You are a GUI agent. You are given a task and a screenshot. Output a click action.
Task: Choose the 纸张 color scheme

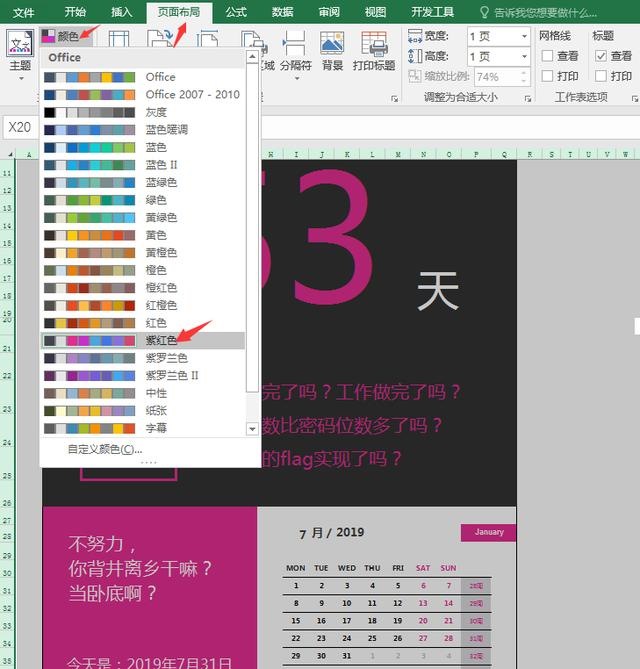click(x=143, y=410)
